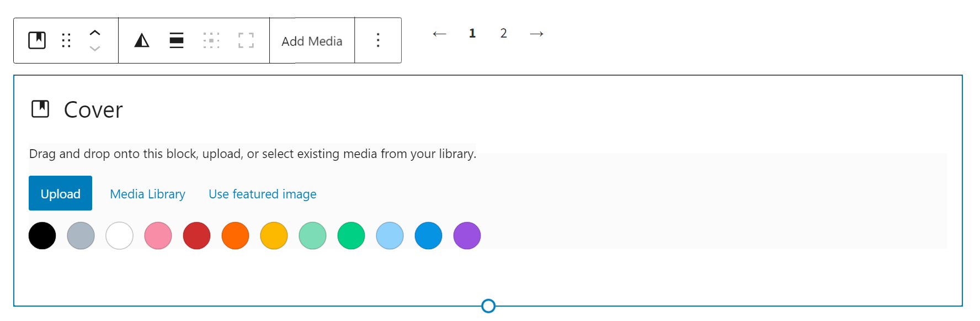Open the Media Library

[147, 194]
